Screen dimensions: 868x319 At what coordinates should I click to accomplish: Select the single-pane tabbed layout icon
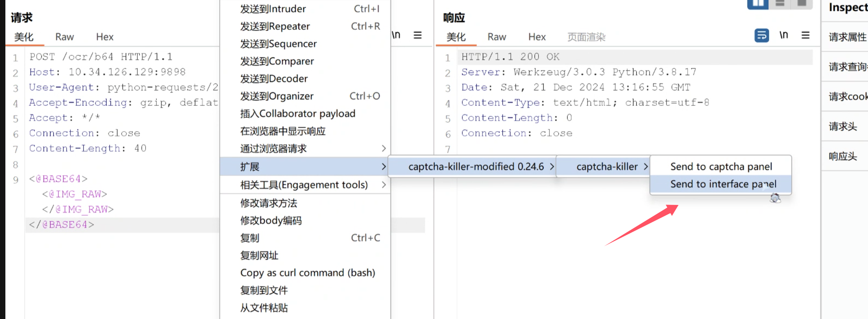(x=802, y=4)
